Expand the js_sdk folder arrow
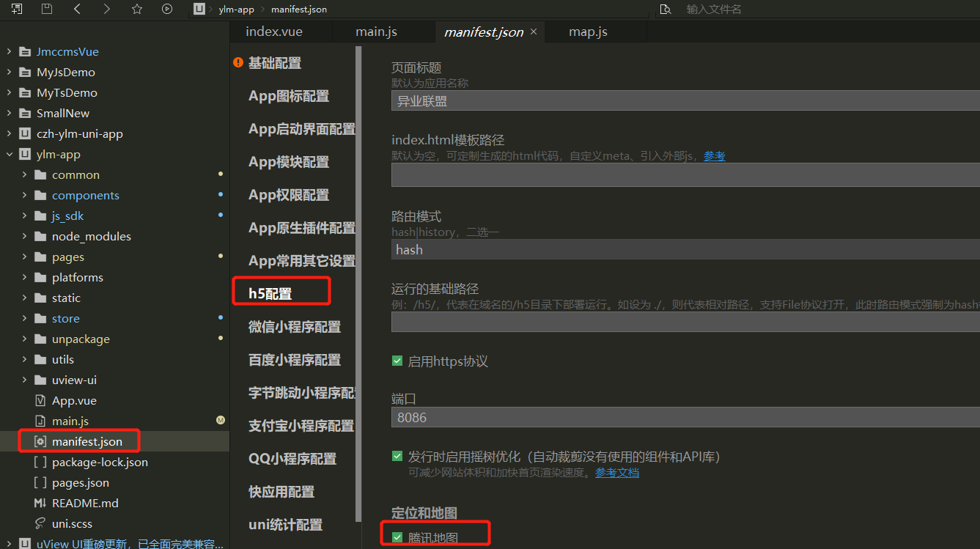 tap(24, 215)
